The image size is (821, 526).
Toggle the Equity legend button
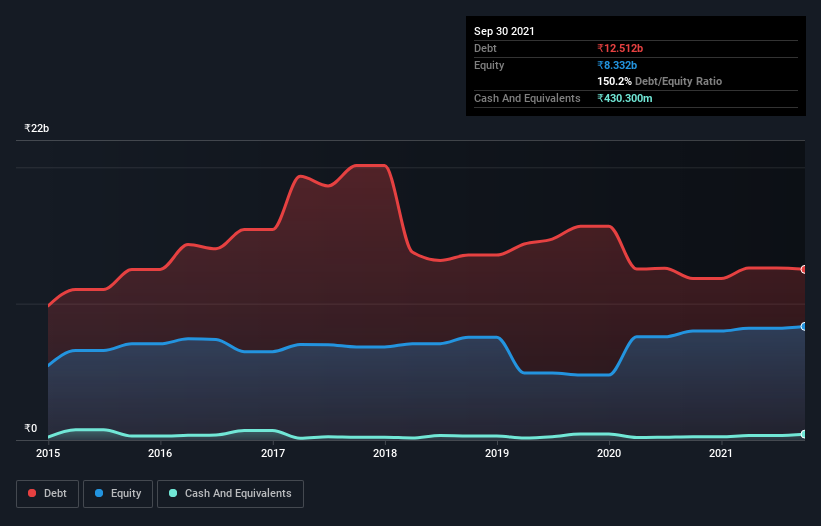118,494
